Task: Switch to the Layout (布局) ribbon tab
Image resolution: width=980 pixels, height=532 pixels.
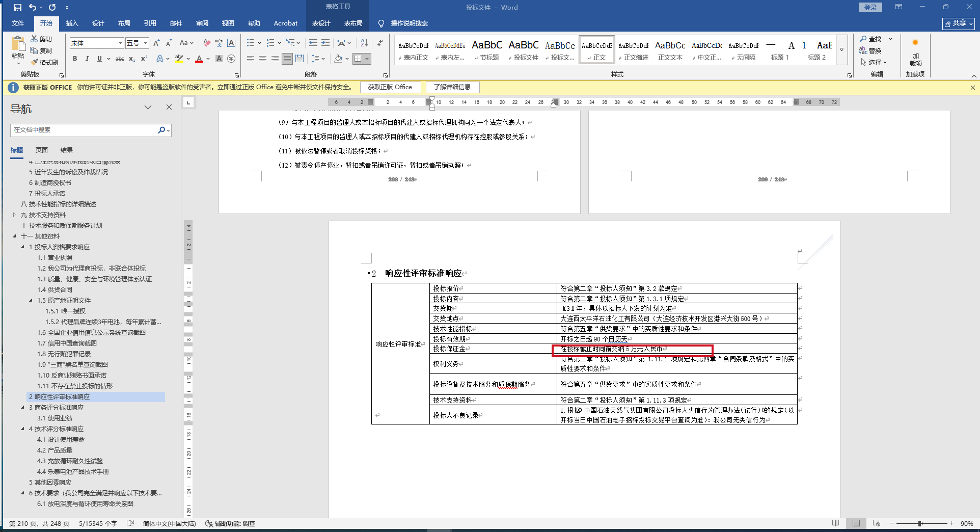Action: (x=124, y=23)
